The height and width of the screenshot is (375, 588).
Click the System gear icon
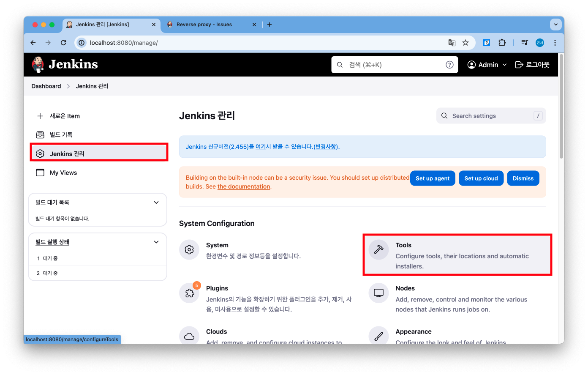coord(189,249)
